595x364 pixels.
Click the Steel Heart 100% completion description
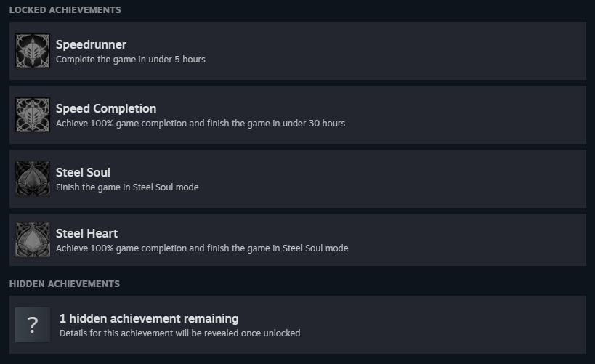(x=202, y=248)
